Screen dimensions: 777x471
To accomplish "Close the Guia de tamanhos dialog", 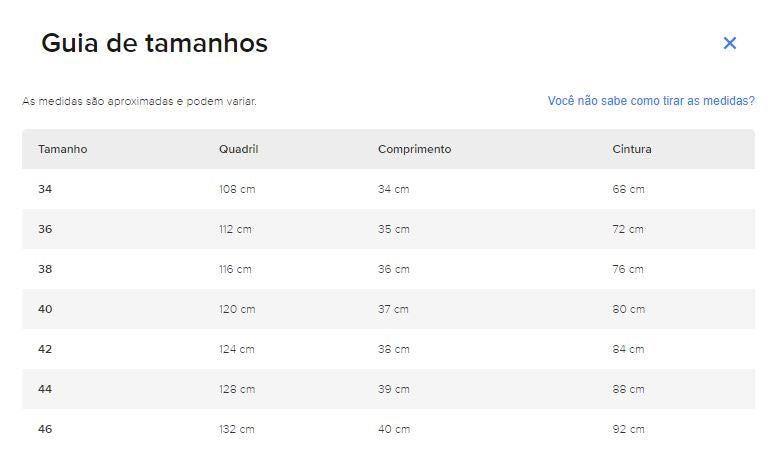I will 729,43.
